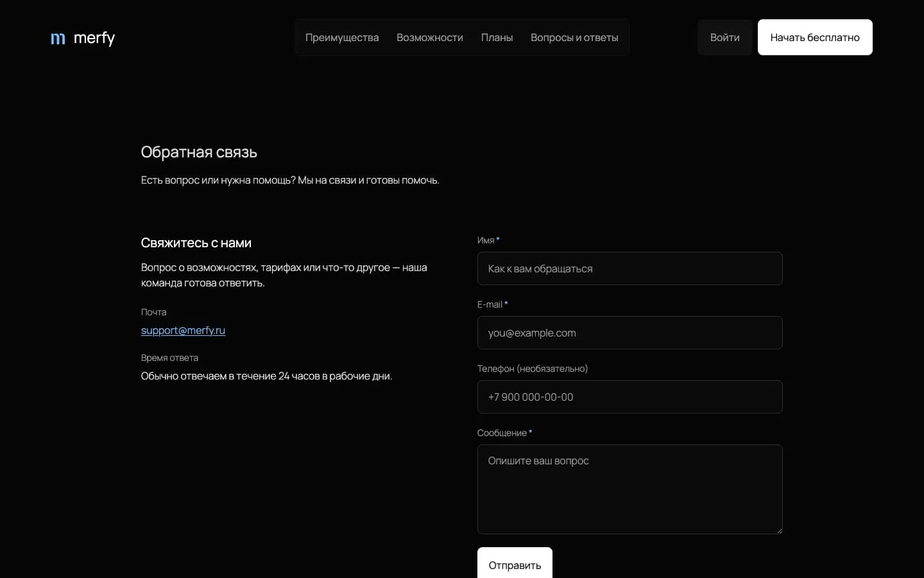924x578 pixels.
Task: Click the merfy wordmark text
Action: [x=94, y=39]
